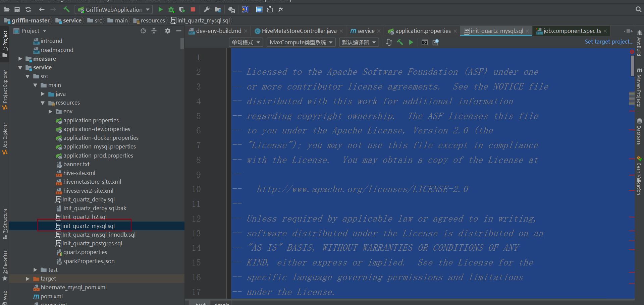Switch to HiveMetaStoreController.java tab

coord(299,31)
